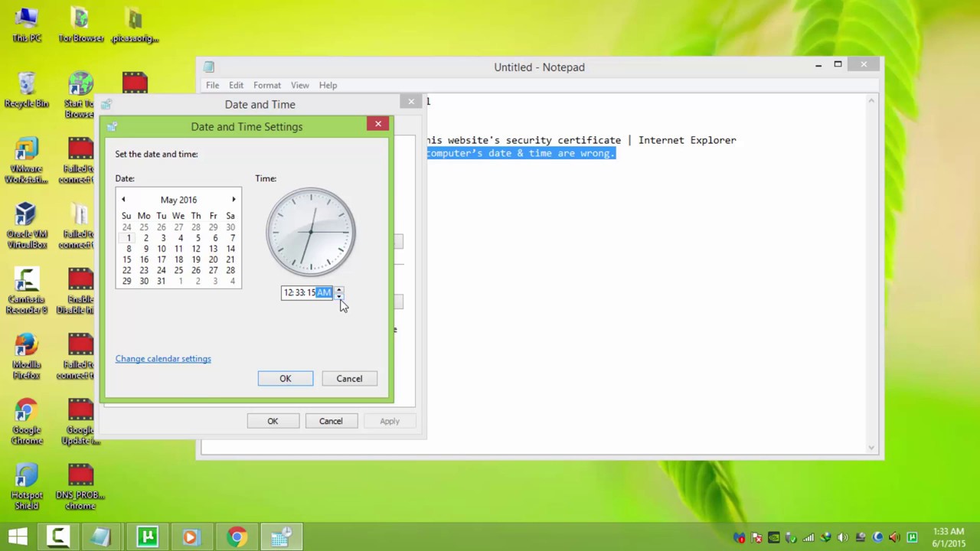Select May 31 in the calendar
The image size is (980, 551).
click(161, 281)
